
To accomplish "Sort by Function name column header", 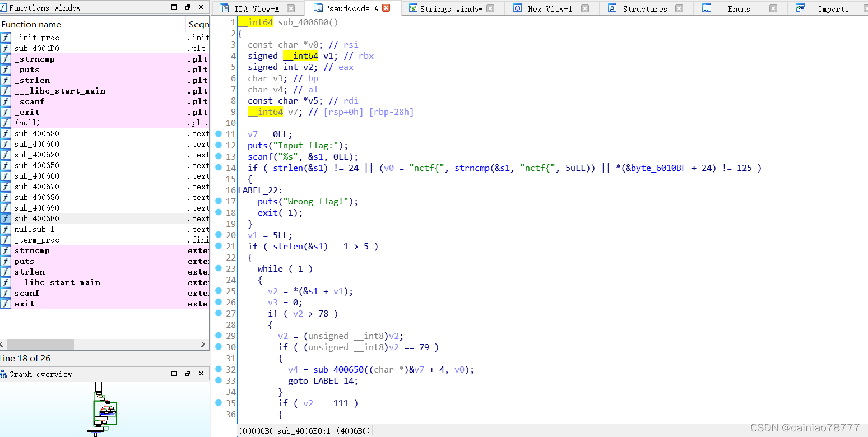I will point(93,24).
